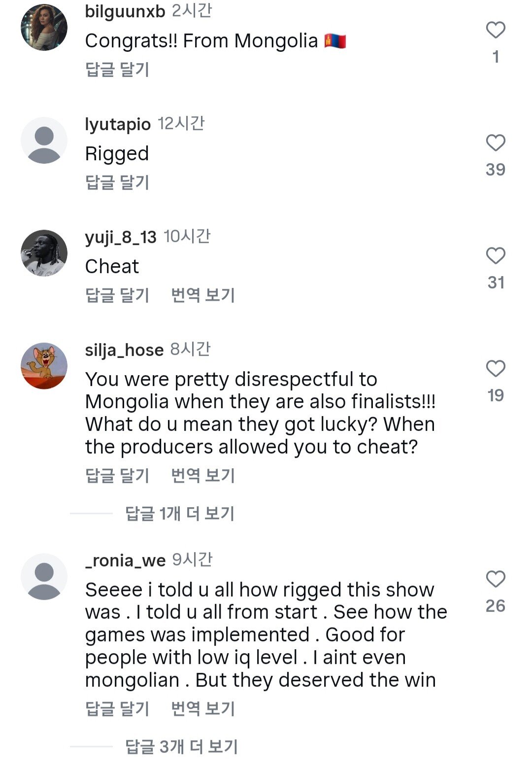This screenshot has width=532, height=763.
Task: Like yuji_8_13's Cheat comment
Action: tap(496, 256)
